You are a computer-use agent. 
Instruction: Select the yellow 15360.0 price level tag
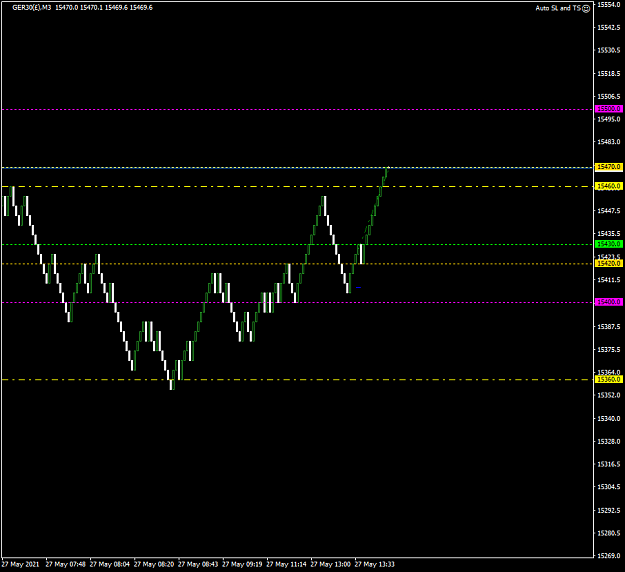click(609, 379)
